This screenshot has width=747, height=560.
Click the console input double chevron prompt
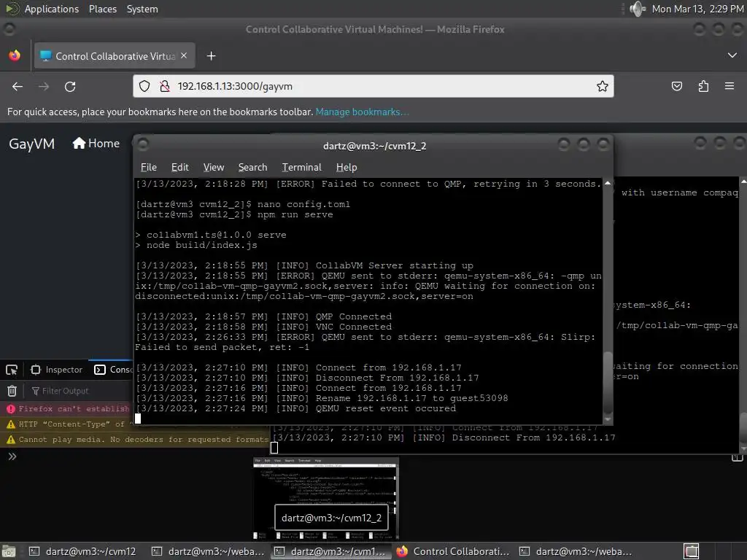point(12,456)
